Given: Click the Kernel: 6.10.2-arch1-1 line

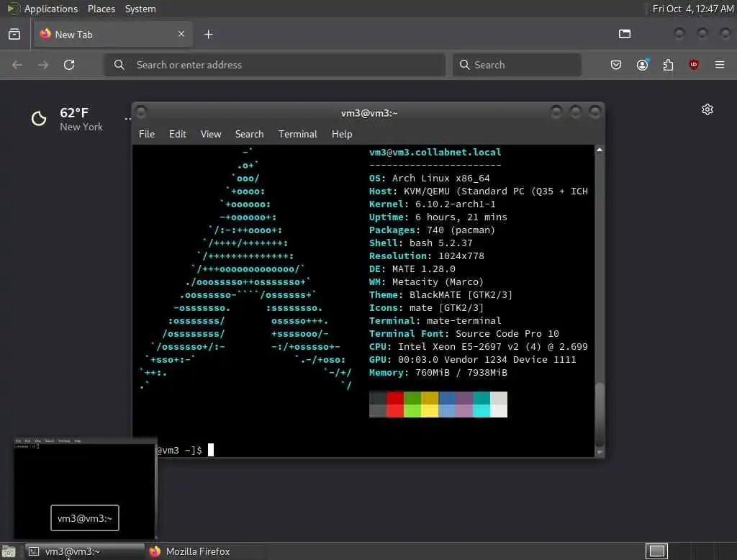Looking at the screenshot, I should click(x=433, y=204).
